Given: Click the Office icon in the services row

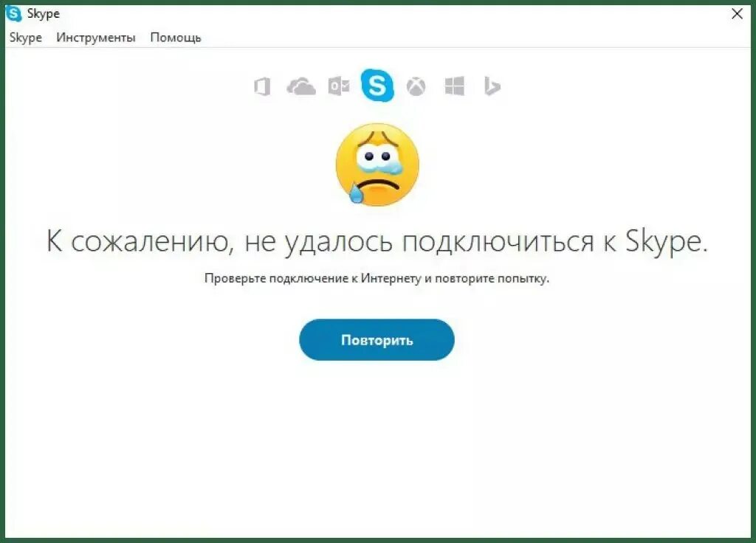Looking at the screenshot, I should pos(262,87).
